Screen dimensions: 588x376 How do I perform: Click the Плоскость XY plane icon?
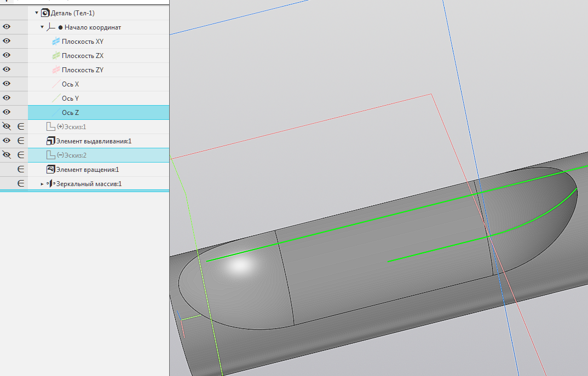point(55,42)
